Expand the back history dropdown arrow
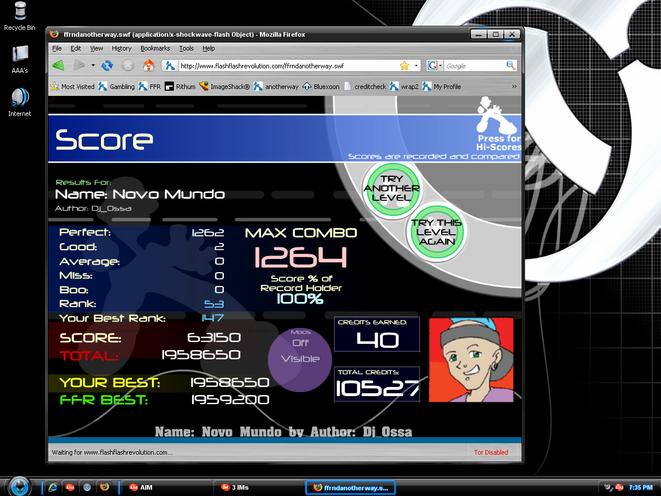 [x=93, y=66]
